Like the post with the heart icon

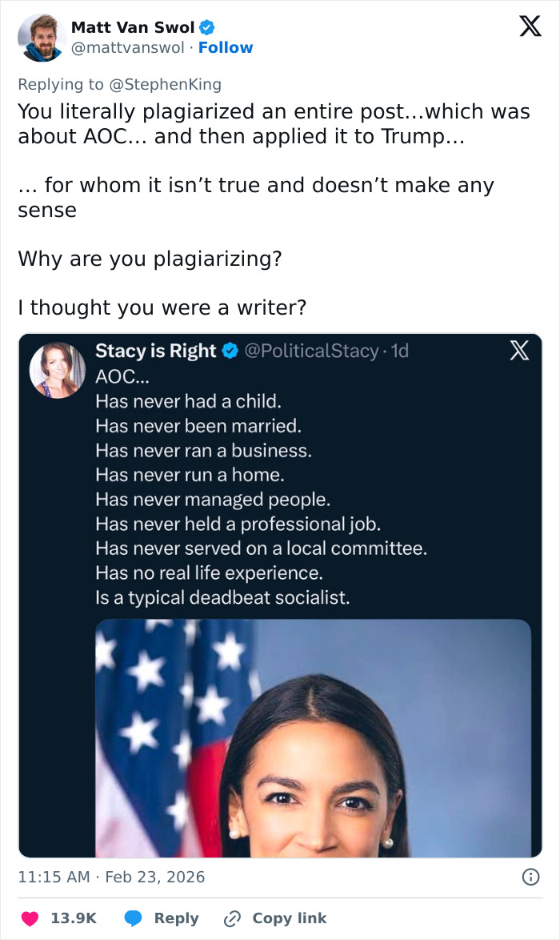[30, 918]
